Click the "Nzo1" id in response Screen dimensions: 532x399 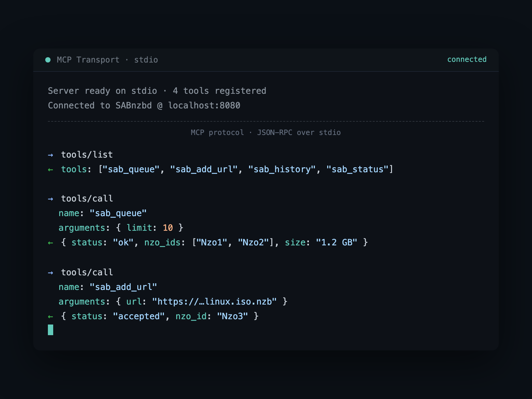[211, 242]
